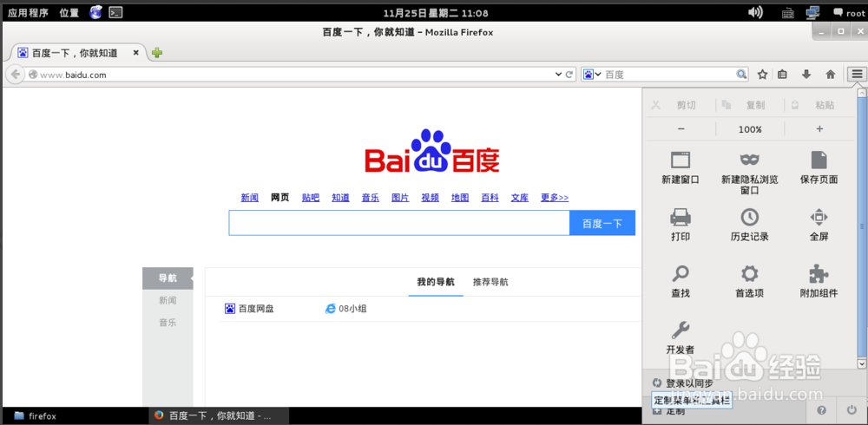Open the 知道 link
868x425 pixels.
340,198
